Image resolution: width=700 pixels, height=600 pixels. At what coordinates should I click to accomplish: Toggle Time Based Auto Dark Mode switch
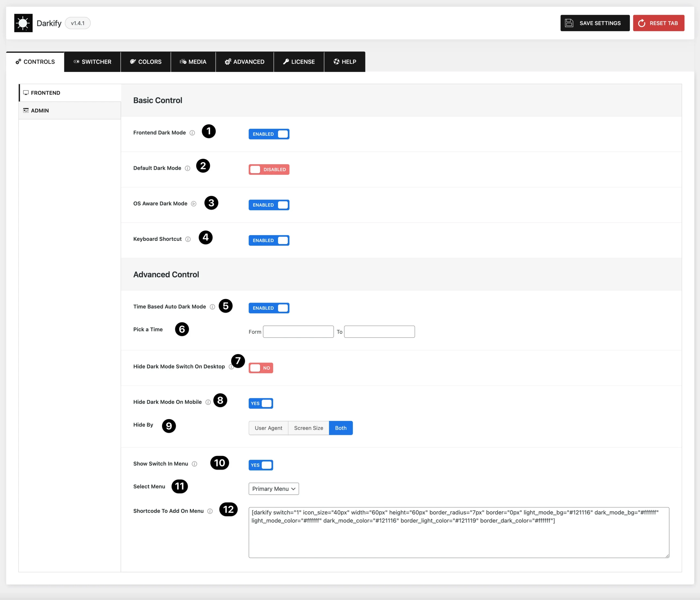(x=269, y=308)
